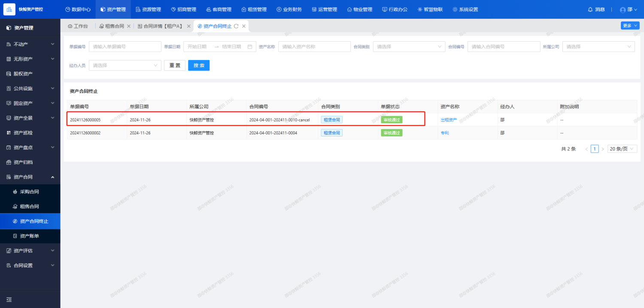Open the 20 条/页 page size dropdown
This screenshot has width=644, height=308.
coord(622,149)
